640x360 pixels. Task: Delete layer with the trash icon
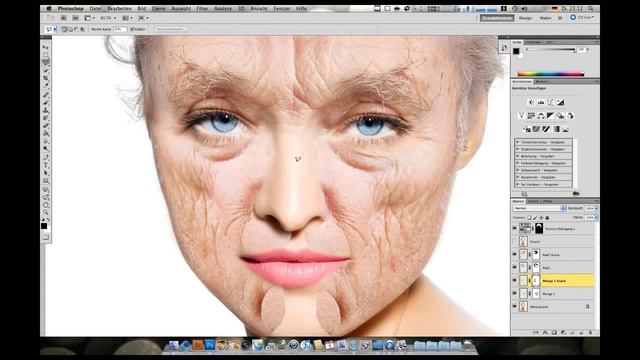(590, 332)
